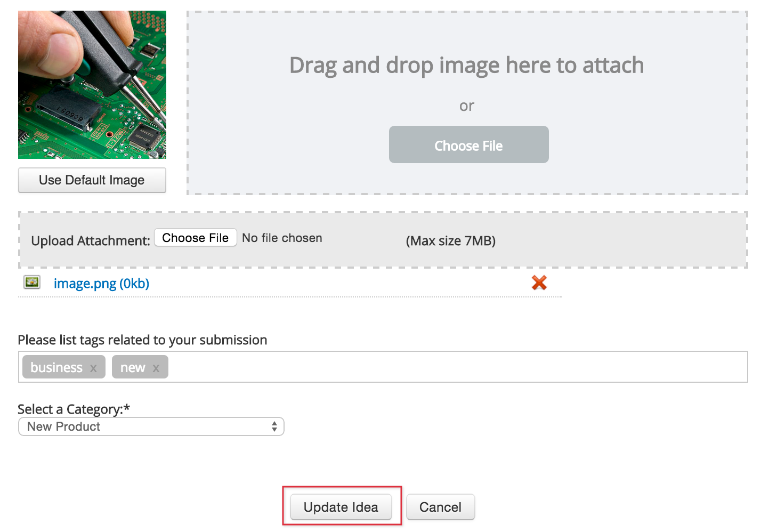Click the red X delete attachment icon
769x532 pixels.
pyautogui.click(x=539, y=283)
